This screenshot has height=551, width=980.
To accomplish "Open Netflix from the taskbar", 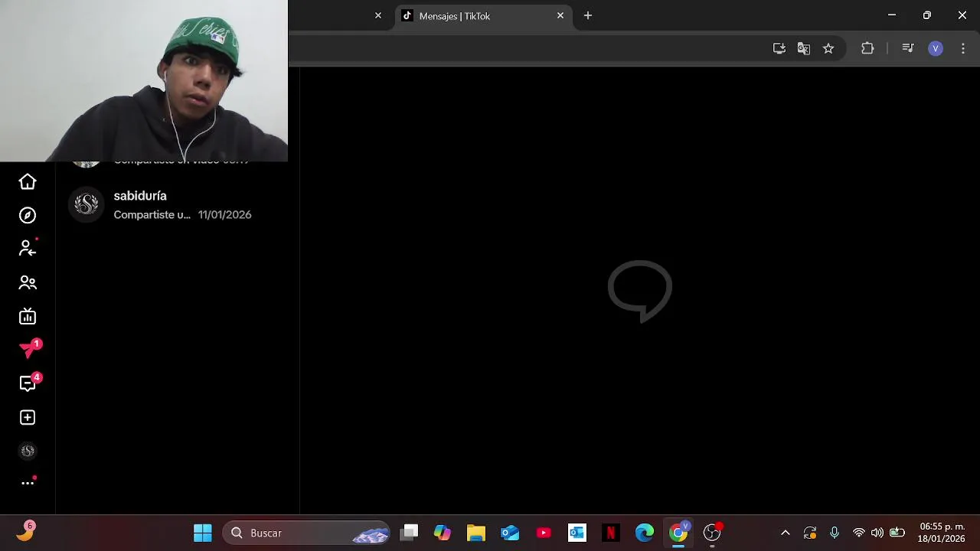I will click(611, 533).
